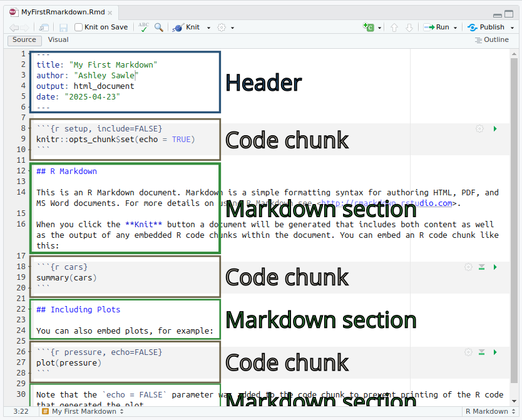Screen dimensions: 522x420
Task: Run the pressure code chunk
Action: (x=495, y=352)
